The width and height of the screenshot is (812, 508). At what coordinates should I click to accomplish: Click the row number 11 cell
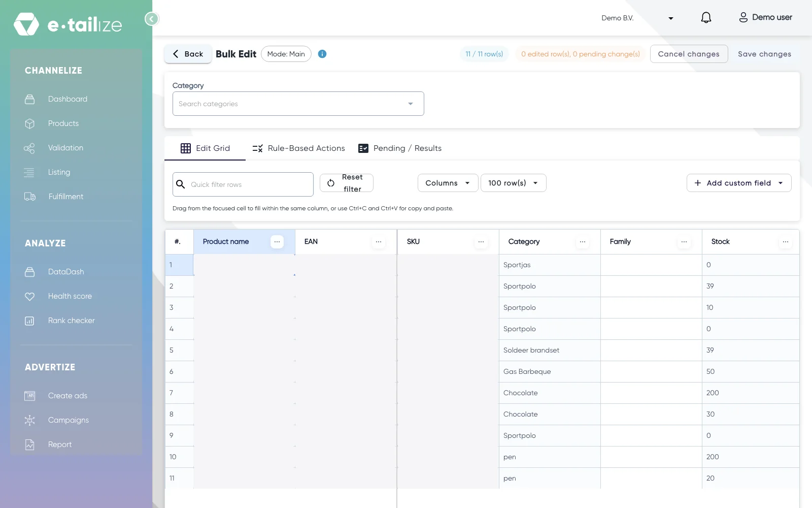click(x=180, y=478)
